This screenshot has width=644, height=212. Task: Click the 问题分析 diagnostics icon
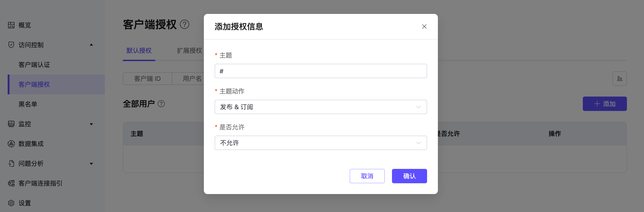tap(11, 164)
